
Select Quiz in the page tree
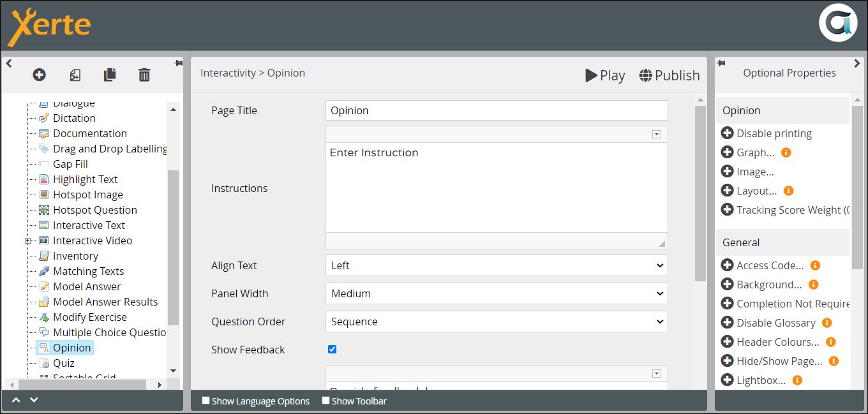click(x=63, y=363)
